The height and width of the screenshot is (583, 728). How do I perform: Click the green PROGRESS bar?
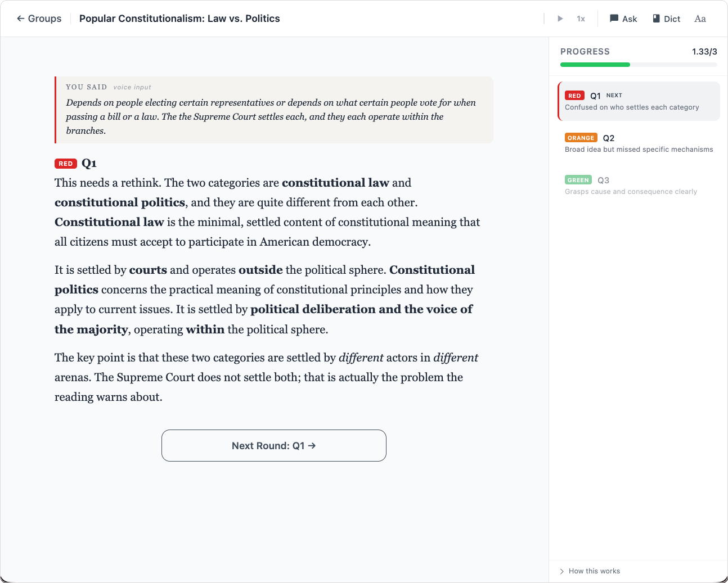(595, 64)
